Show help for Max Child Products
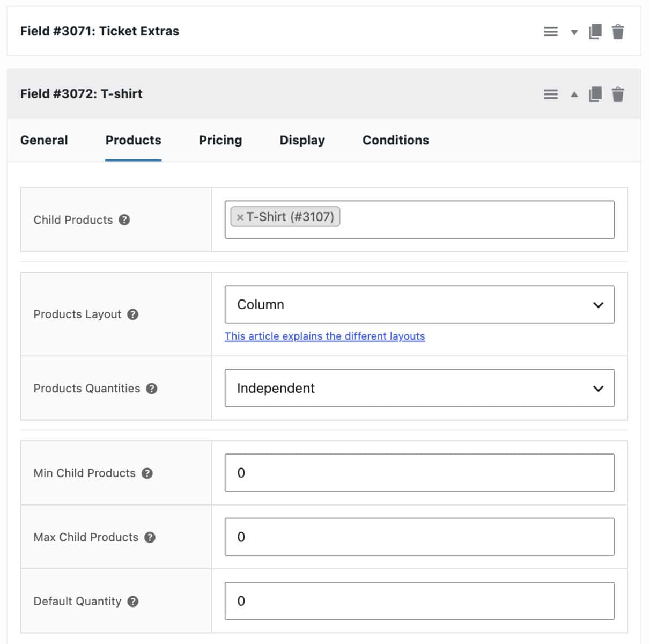The height and width of the screenshot is (644, 650). [150, 537]
